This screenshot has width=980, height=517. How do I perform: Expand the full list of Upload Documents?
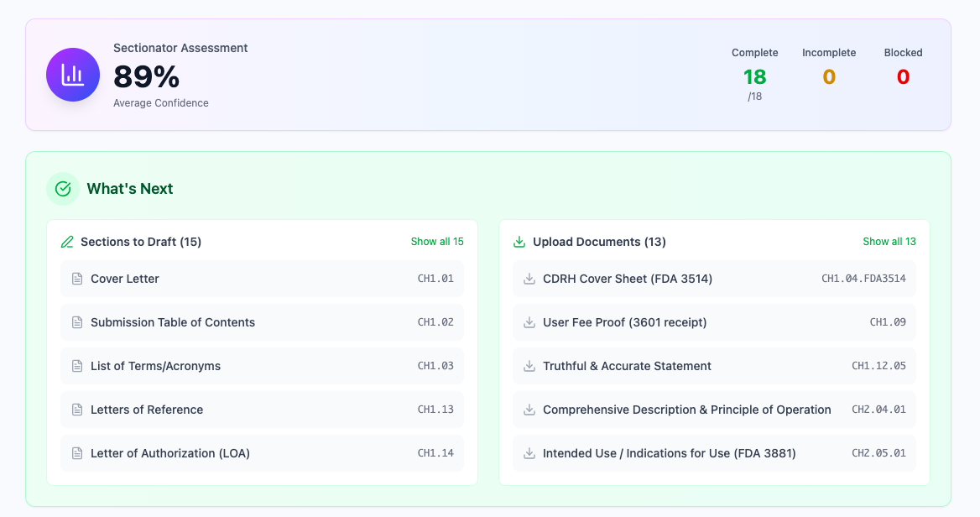[889, 241]
